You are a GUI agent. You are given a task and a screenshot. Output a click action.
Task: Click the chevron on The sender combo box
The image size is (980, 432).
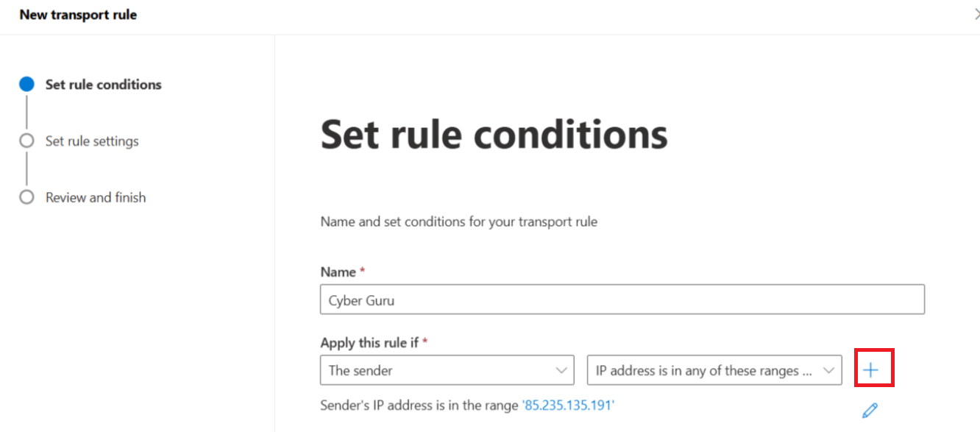[x=564, y=370]
